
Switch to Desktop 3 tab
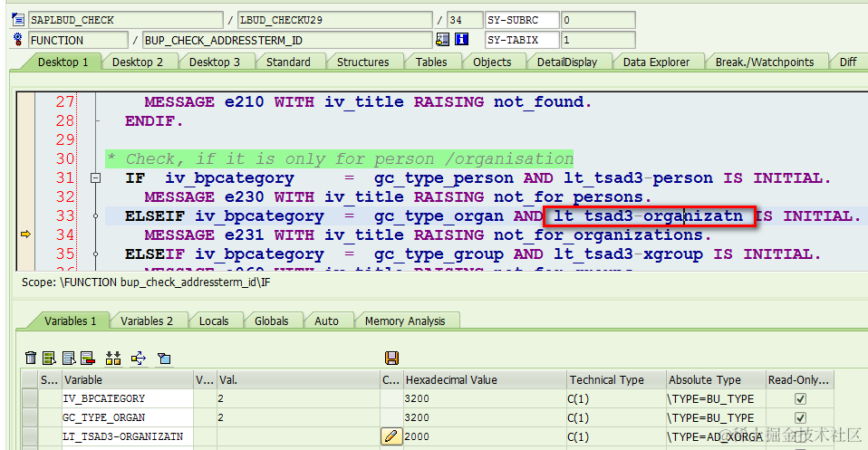214,62
